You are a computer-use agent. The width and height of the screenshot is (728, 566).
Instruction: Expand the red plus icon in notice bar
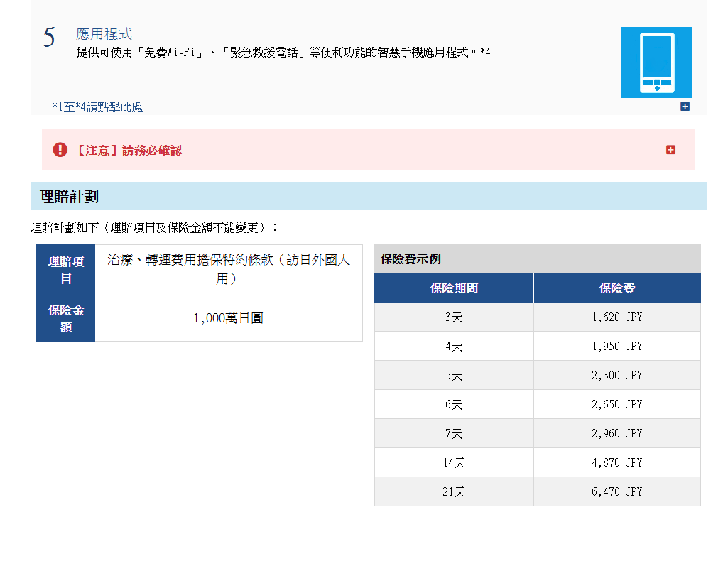coord(670,150)
